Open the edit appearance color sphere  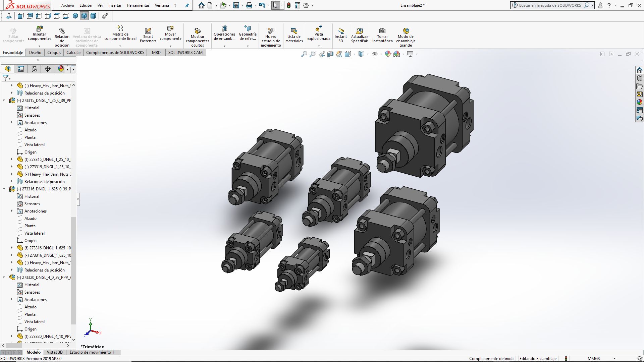(388, 54)
